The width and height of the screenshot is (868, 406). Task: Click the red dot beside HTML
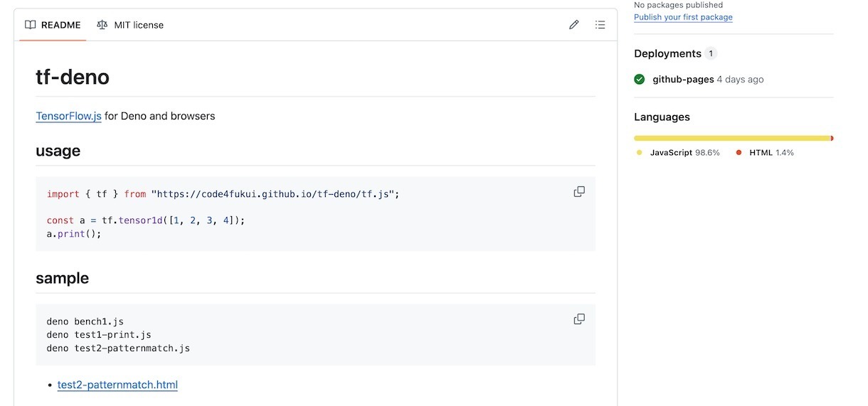point(739,153)
